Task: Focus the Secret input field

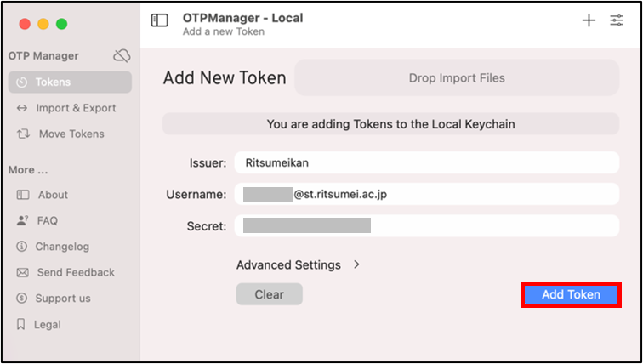Action: 427,225
